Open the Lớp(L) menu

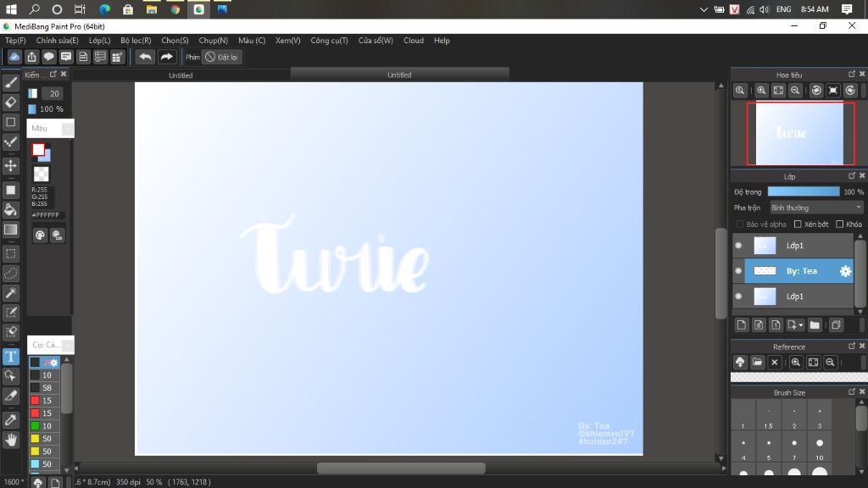click(100, 41)
